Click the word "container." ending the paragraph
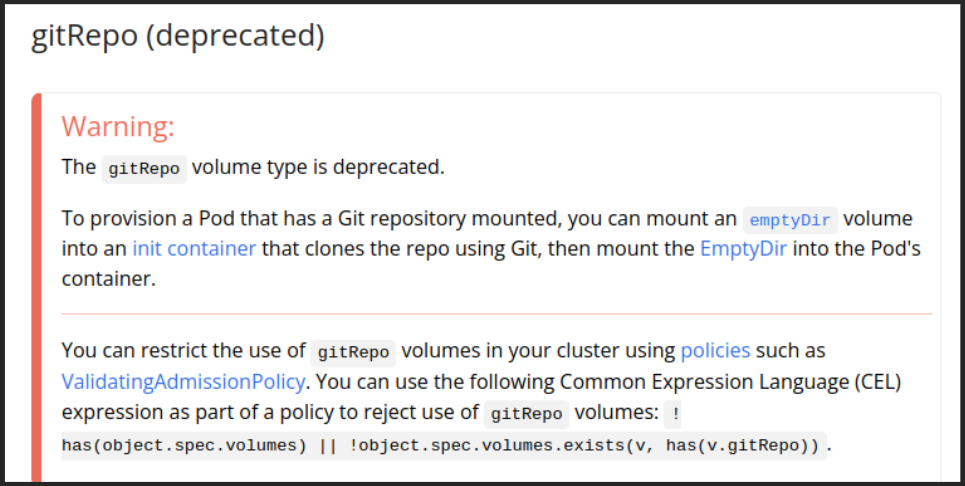Screen dimensions: 965x486 pyautogui.click(x=109, y=279)
